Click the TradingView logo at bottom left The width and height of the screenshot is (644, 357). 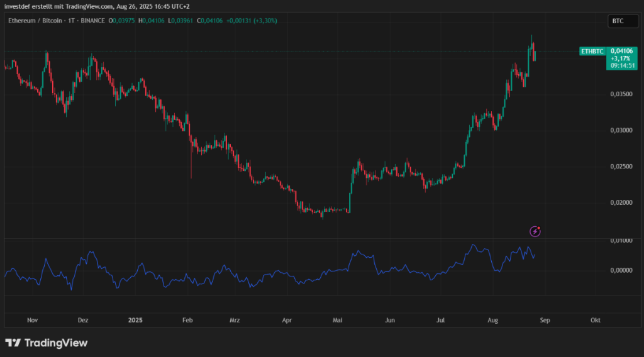click(46, 343)
